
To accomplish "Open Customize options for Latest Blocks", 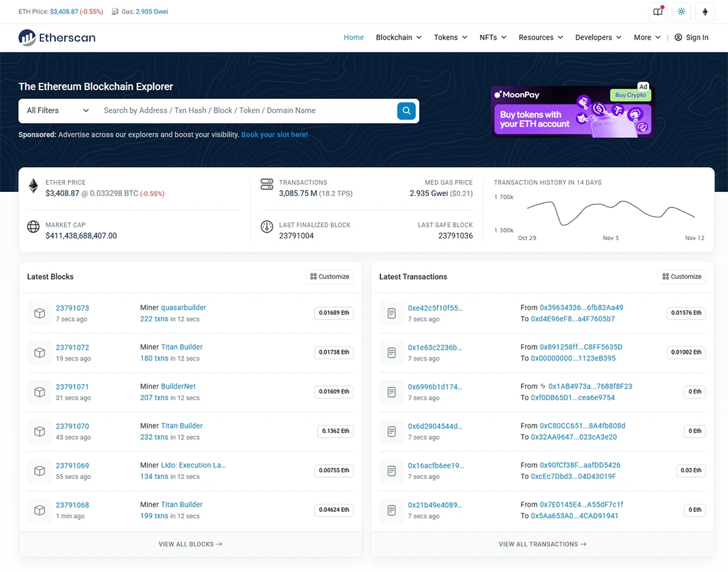I will [x=329, y=276].
